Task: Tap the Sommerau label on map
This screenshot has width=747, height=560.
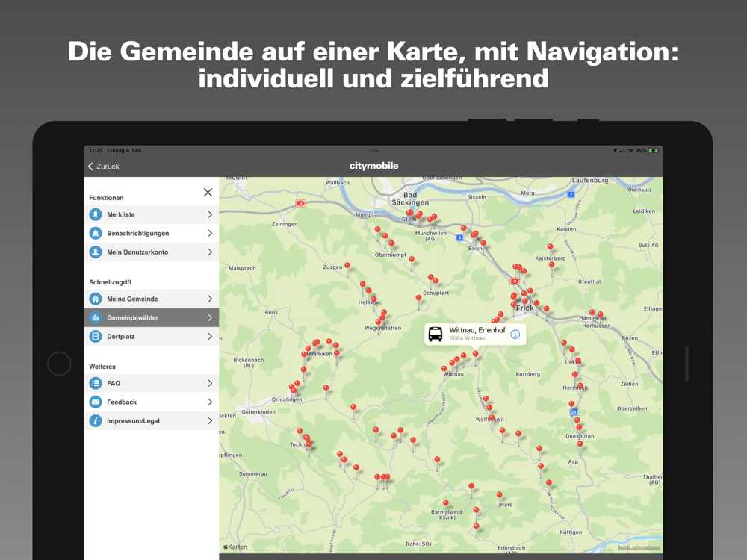Action: [253, 474]
